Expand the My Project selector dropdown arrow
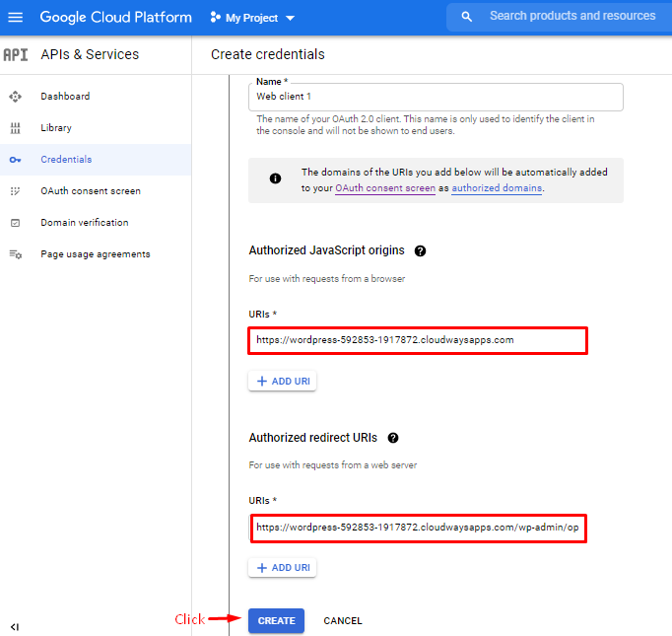 pos(290,18)
